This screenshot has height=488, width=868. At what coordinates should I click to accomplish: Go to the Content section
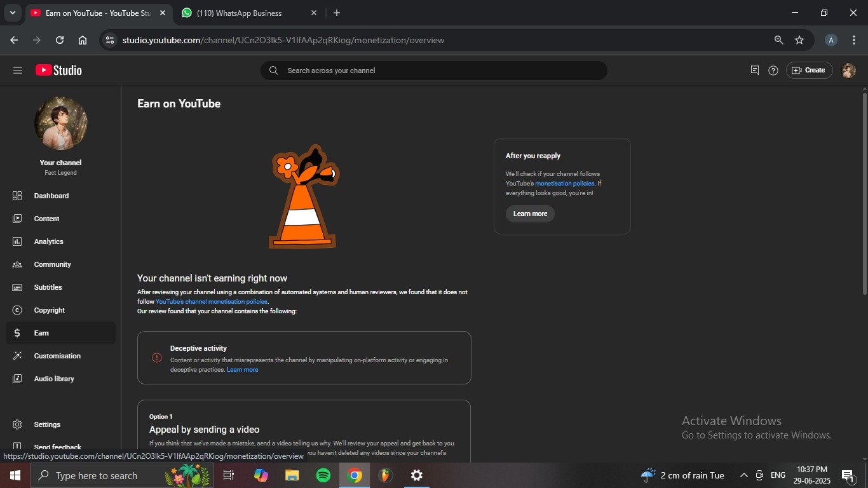click(x=60, y=219)
